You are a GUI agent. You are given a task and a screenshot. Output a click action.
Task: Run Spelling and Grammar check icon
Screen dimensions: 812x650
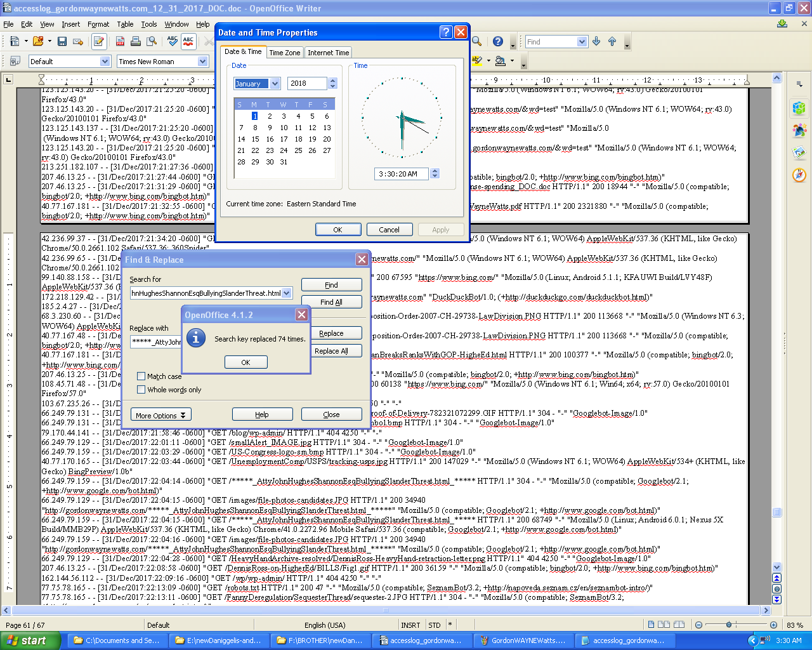[172, 41]
